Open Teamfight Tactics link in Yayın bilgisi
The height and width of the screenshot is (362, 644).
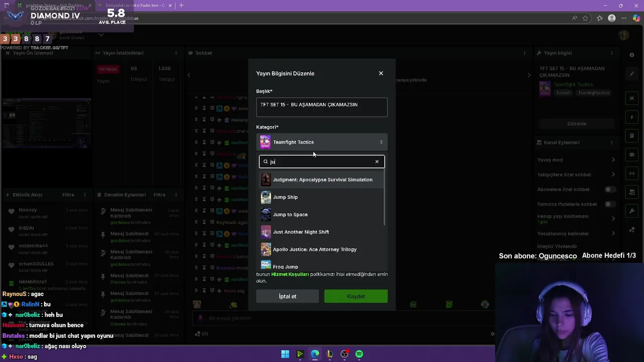coord(573,84)
